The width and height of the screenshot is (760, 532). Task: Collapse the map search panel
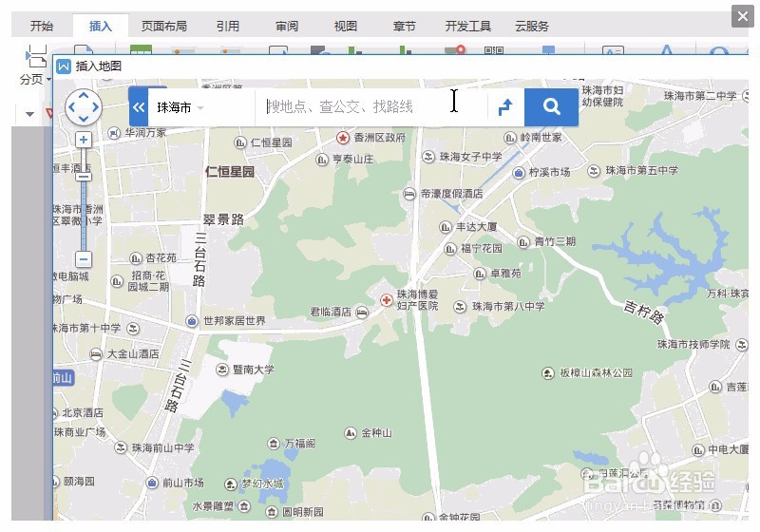[x=138, y=107]
